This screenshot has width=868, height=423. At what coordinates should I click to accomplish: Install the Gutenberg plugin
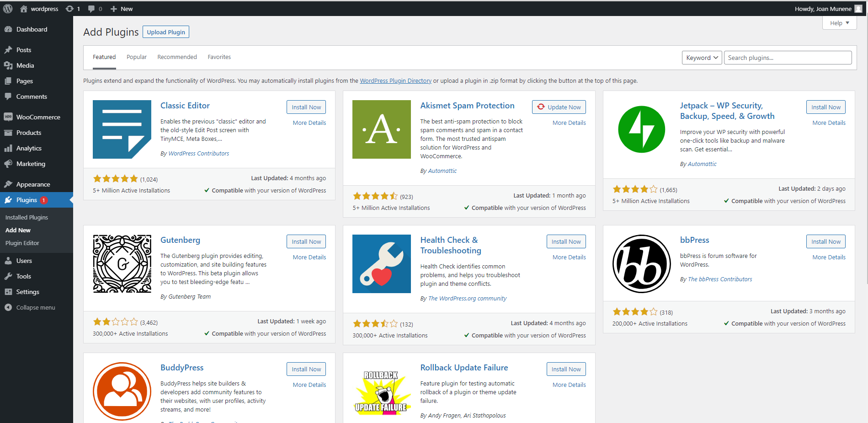[x=306, y=241]
